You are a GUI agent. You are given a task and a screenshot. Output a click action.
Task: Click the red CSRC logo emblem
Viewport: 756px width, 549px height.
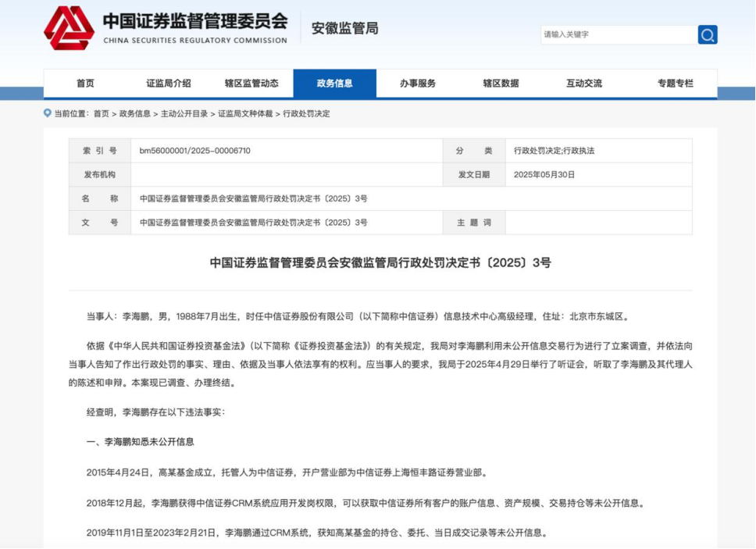point(69,28)
